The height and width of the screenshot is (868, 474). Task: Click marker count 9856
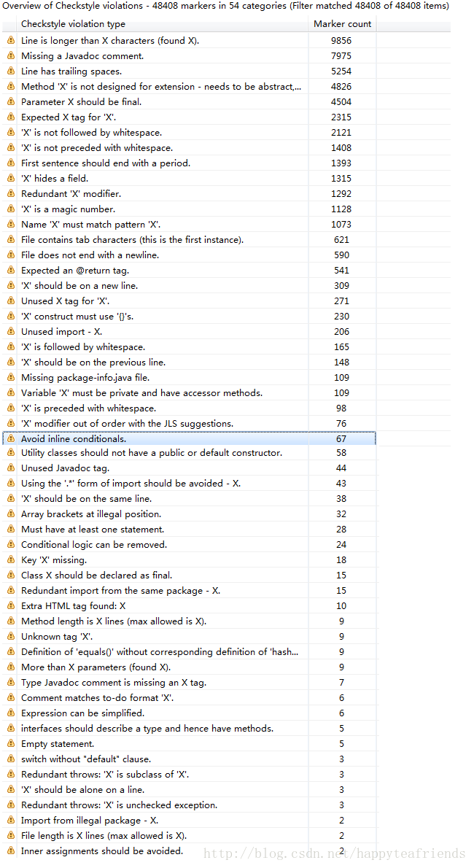341,40
